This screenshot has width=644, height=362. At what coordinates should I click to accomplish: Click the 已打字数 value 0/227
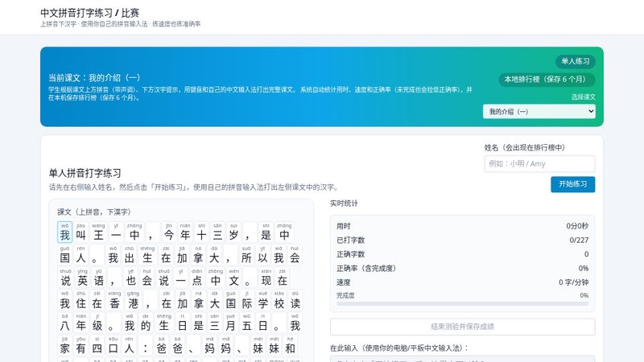click(x=579, y=240)
